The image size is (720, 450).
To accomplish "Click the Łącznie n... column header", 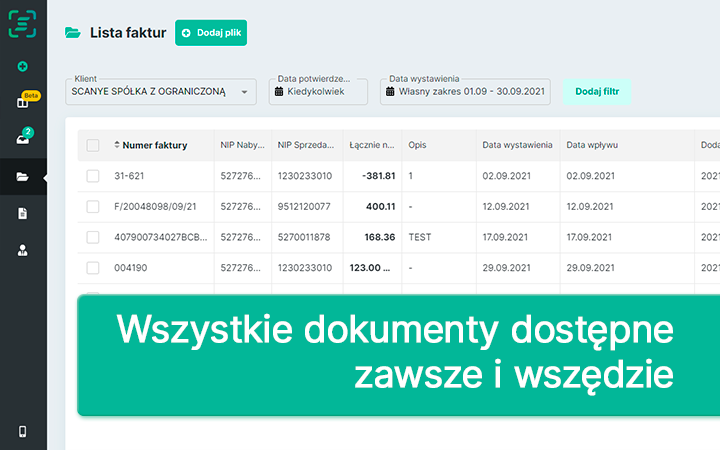I will (x=372, y=145).
